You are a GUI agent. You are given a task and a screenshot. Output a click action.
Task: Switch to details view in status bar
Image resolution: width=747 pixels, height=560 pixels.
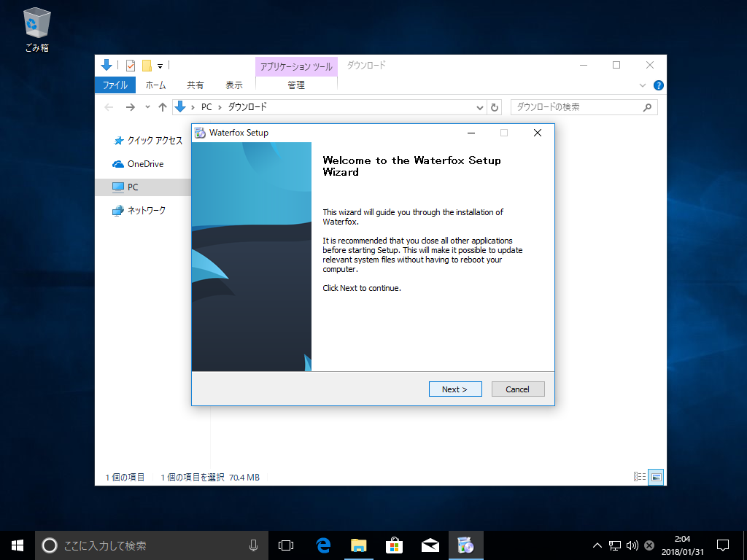640,477
